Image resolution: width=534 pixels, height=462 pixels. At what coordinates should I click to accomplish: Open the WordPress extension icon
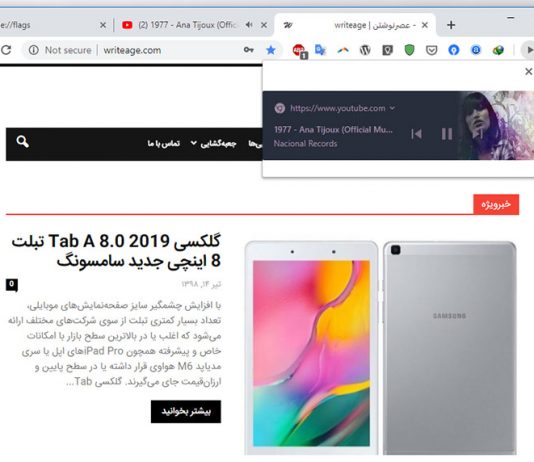click(365, 50)
